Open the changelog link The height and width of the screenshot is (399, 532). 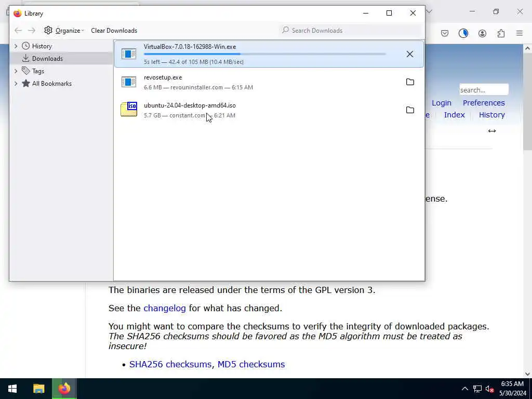coord(165,308)
